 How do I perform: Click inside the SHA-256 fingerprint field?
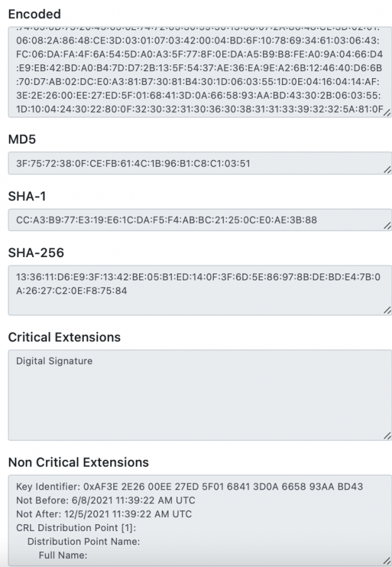pos(200,290)
